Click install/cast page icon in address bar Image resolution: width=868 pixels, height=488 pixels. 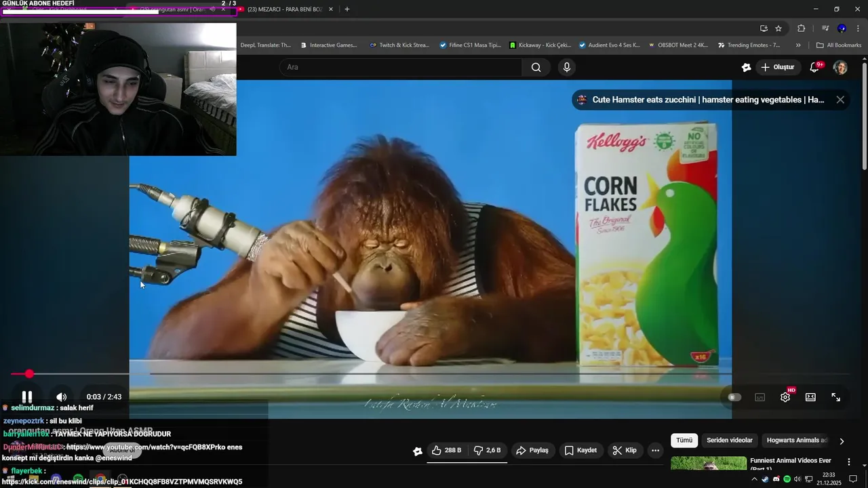[x=764, y=28]
